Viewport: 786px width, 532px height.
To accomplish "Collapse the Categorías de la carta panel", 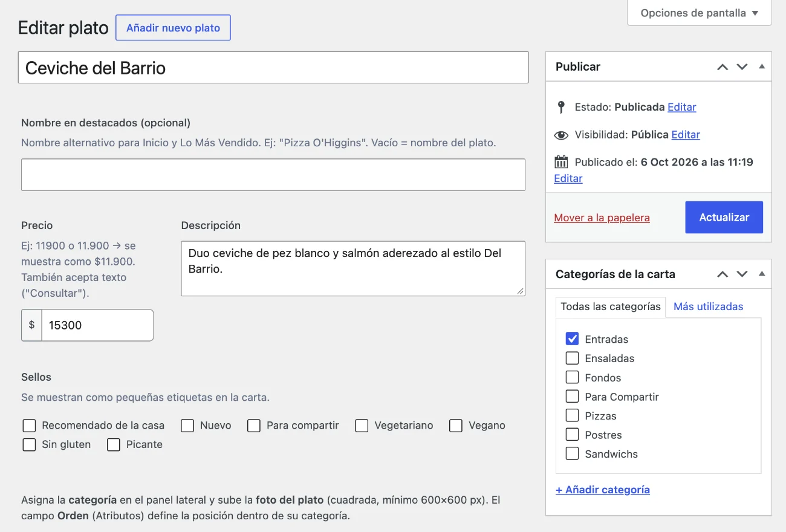I will tap(762, 274).
